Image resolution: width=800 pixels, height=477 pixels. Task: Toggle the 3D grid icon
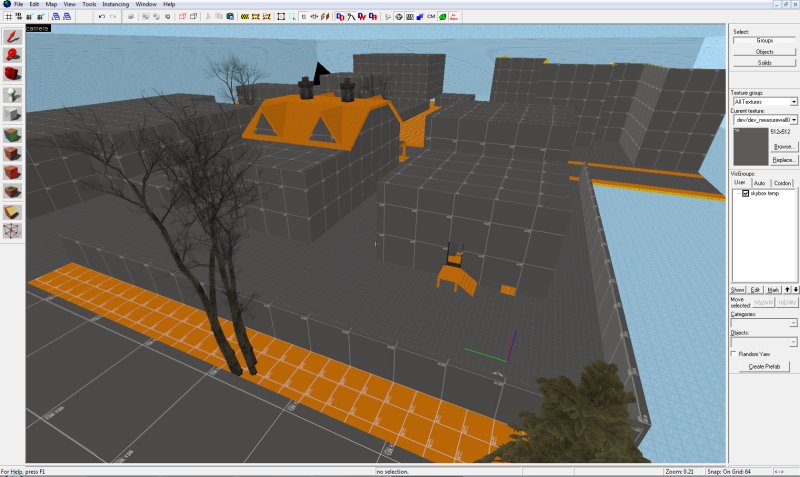(19, 16)
